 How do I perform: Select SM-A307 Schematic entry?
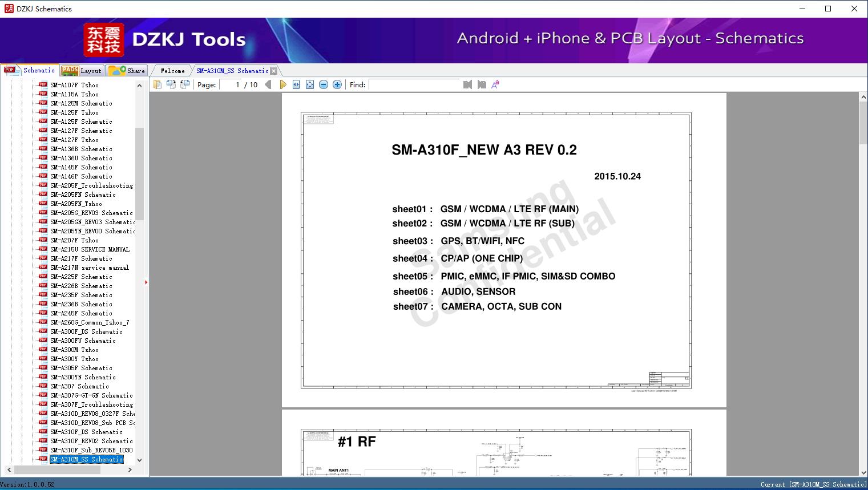[x=79, y=386]
